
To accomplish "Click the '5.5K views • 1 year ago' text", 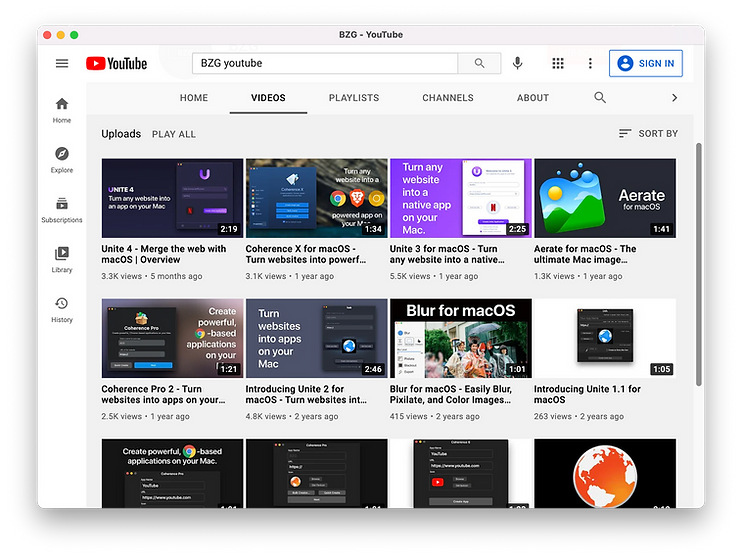I will click(434, 276).
